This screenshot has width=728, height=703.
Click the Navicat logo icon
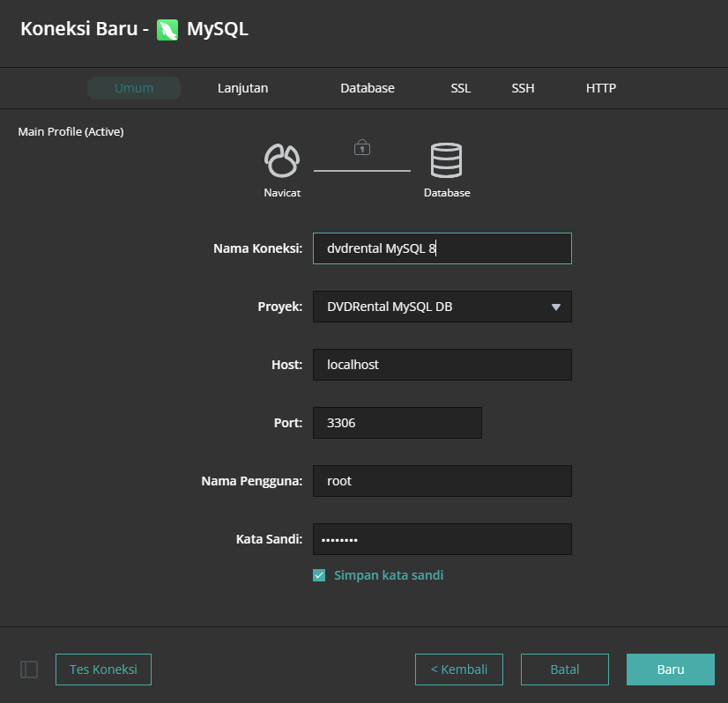pyautogui.click(x=282, y=160)
